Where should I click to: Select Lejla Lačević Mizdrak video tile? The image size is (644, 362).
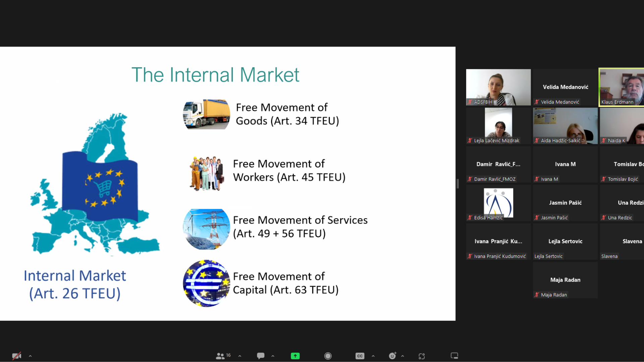pyautogui.click(x=498, y=126)
